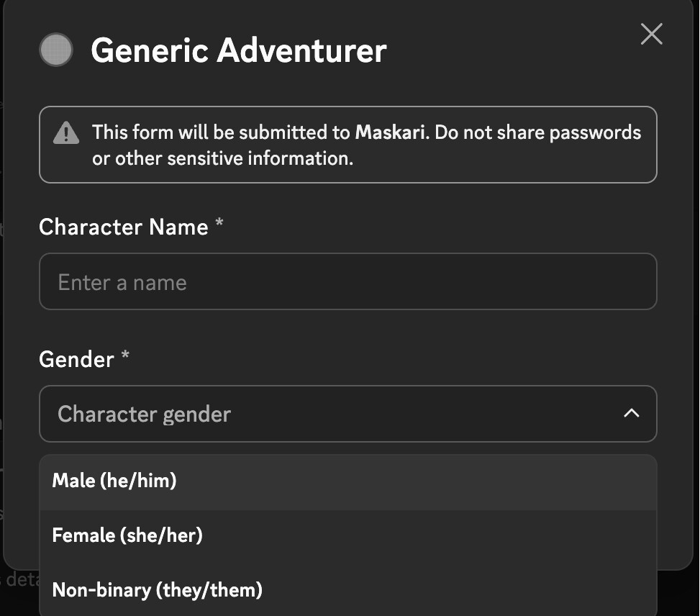Click the bold "Maskari" name

pyautogui.click(x=391, y=132)
